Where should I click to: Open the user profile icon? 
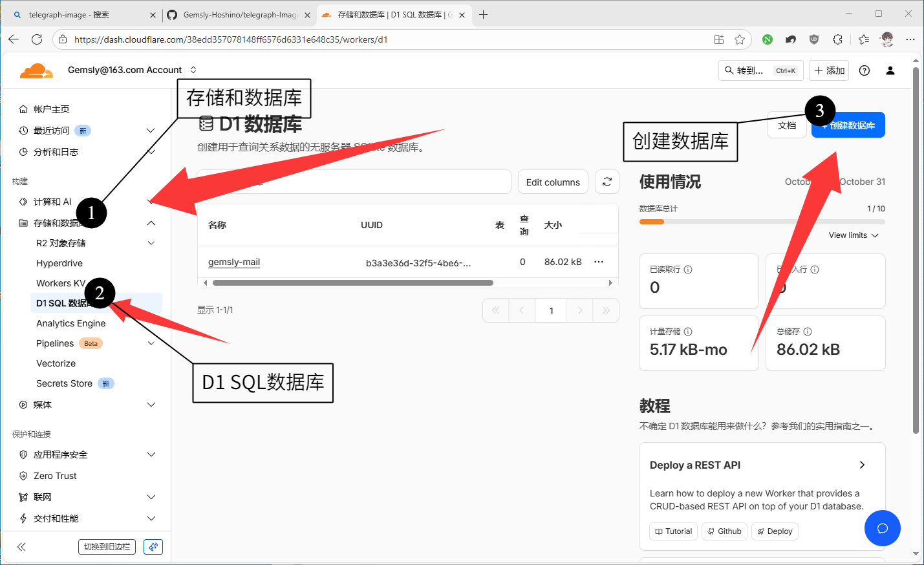click(890, 70)
